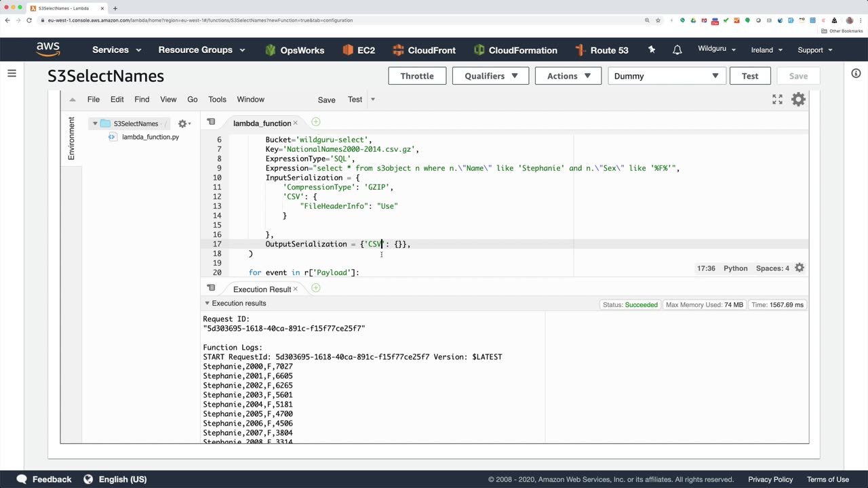This screenshot has height=488, width=868.
Task: Run function with Test button
Action: 749,76
